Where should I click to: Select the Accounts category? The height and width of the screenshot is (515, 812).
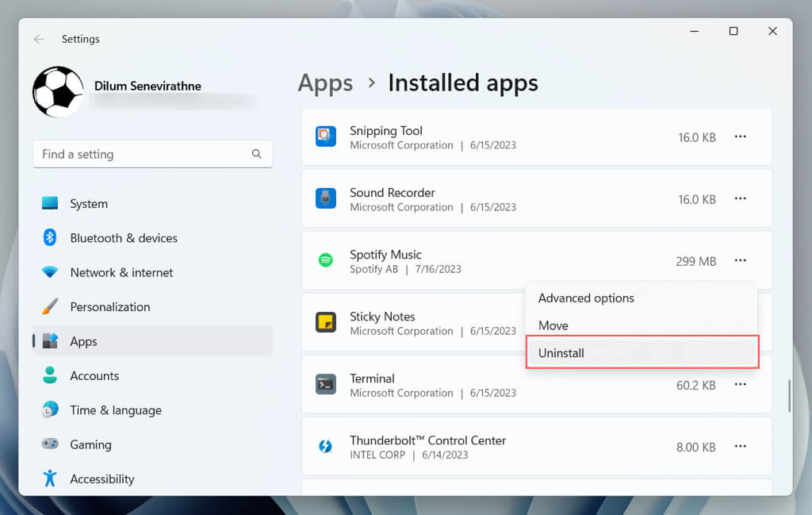(94, 376)
